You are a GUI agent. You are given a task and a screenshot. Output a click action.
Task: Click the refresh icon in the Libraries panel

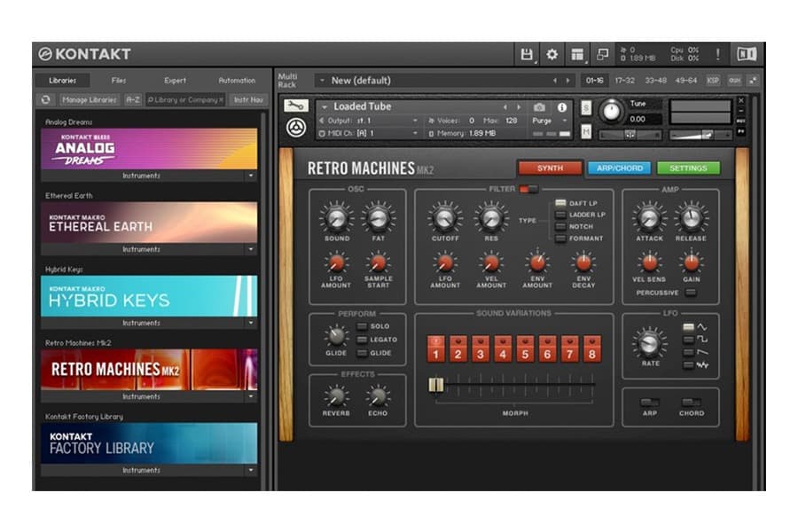[x=45, y=99]
